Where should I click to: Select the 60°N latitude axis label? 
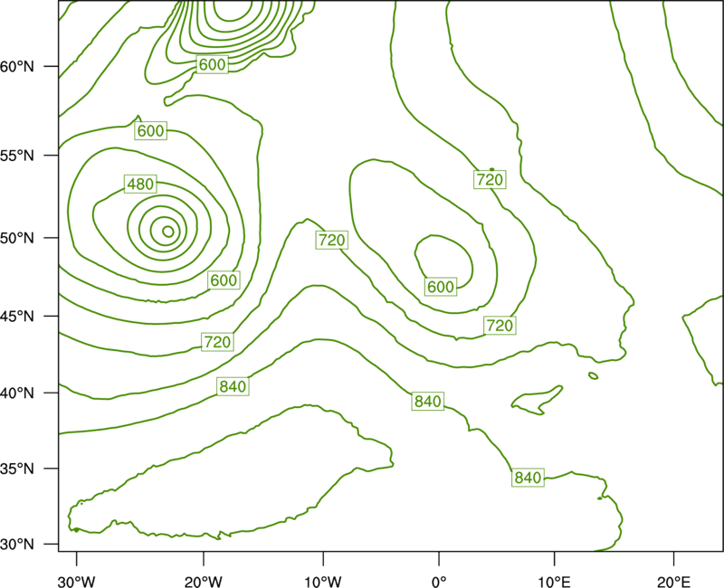[17, 66]
